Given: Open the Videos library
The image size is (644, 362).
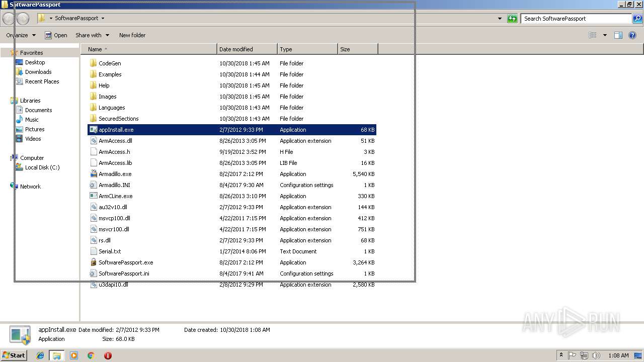Looking at the screenshot, I should 33,139.
